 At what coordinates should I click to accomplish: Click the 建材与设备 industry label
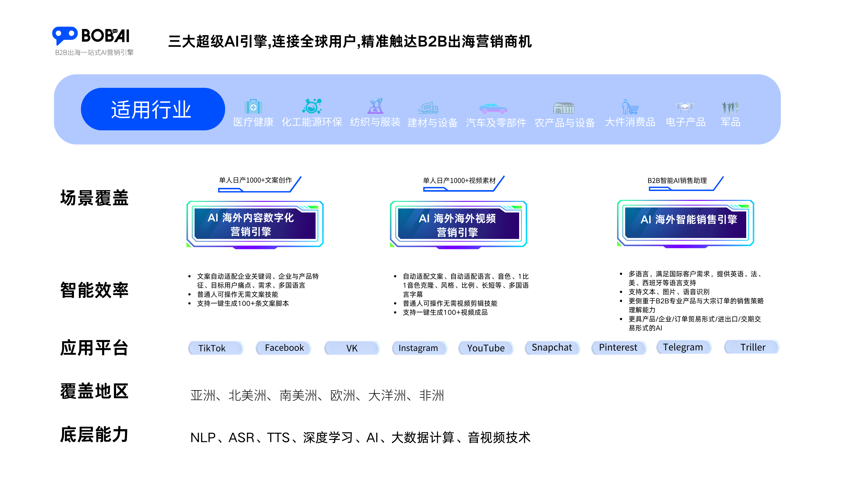pyautogui.click(x=432, y=123)
